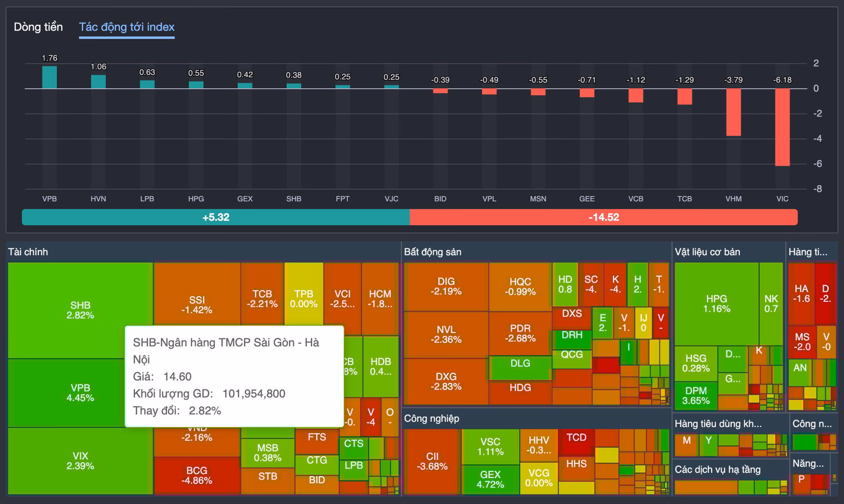Open the Bất động sản sector header
Image resolution: width=844 pixels, height=504 pixels.
pyautogui.click(x=433, y=252)
